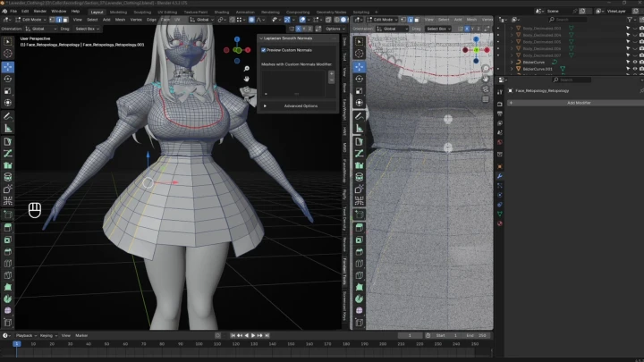Open Edit Mode dropdown in left viewport
The image size is (644, 362).
(x=31, y=20)
